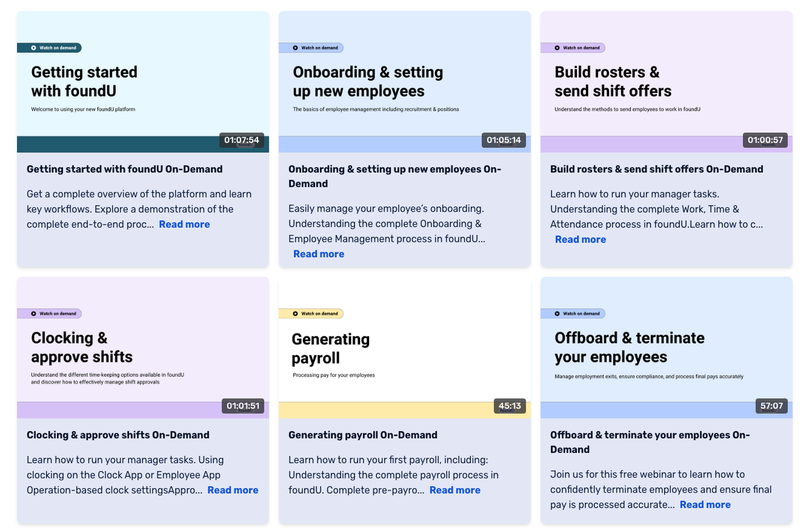
Task: Open Getting started with foundU On-Demand title
Action: (x=125, y=169)
